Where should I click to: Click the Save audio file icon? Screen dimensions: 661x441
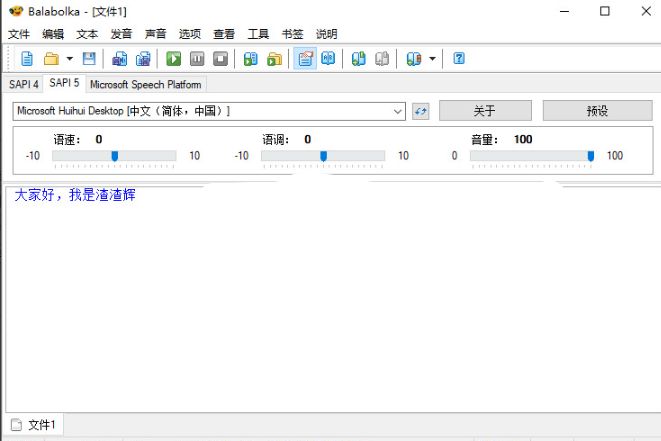pos(120,59)
